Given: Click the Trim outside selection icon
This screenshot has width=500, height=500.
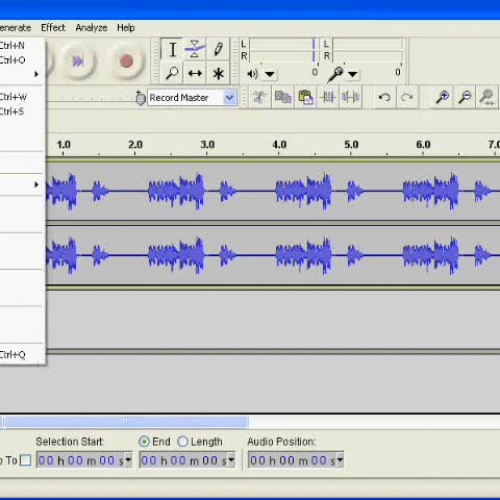Looking at the screenshot, I should [328, 97].
